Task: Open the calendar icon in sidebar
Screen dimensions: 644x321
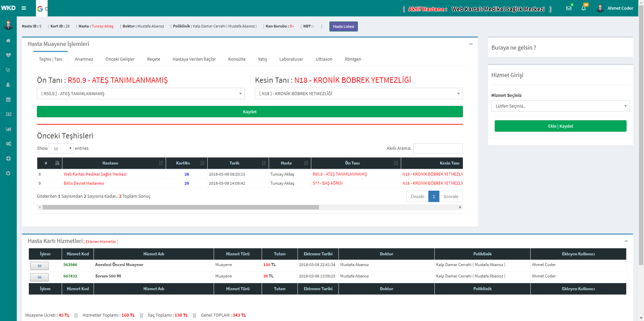Action: [8, 100]
